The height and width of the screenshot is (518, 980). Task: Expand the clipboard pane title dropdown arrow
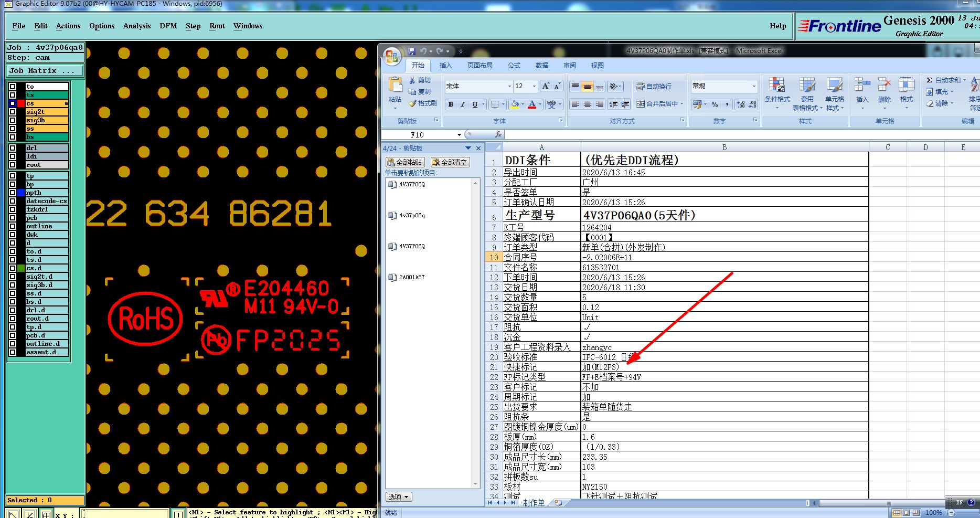pyautogui.click(x=468, y=149)
